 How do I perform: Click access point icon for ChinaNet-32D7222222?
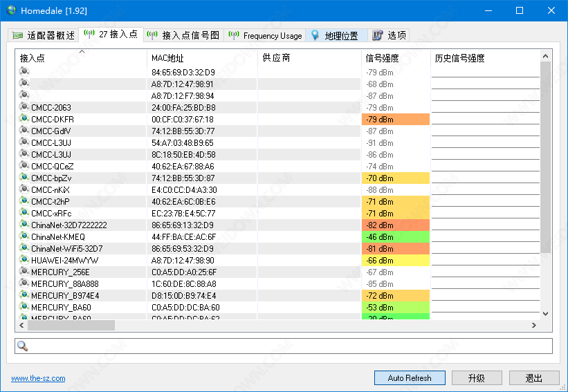(x=24, y=225)
